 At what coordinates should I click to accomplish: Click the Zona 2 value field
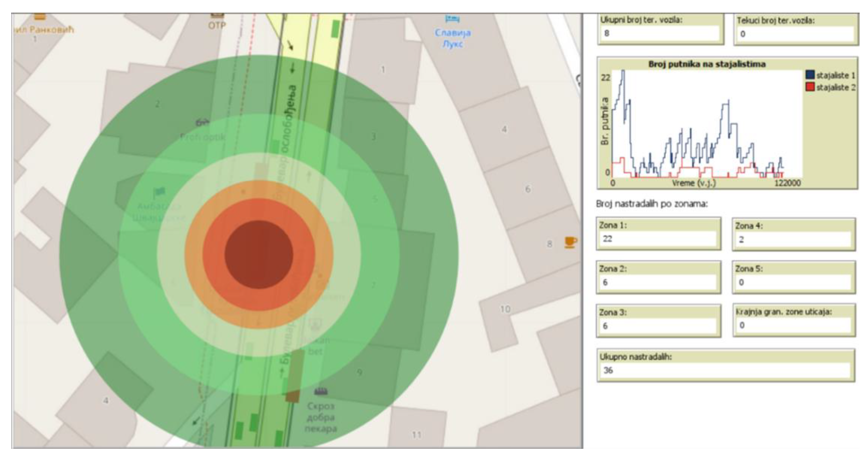(658, 283)
